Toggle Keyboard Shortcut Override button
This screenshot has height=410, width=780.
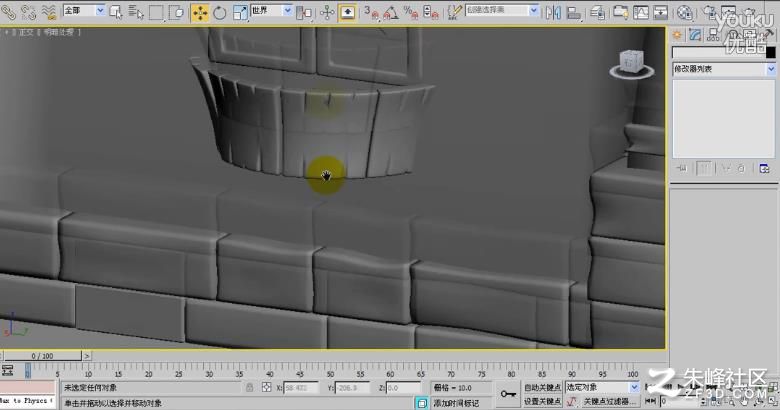click(347, 12)
